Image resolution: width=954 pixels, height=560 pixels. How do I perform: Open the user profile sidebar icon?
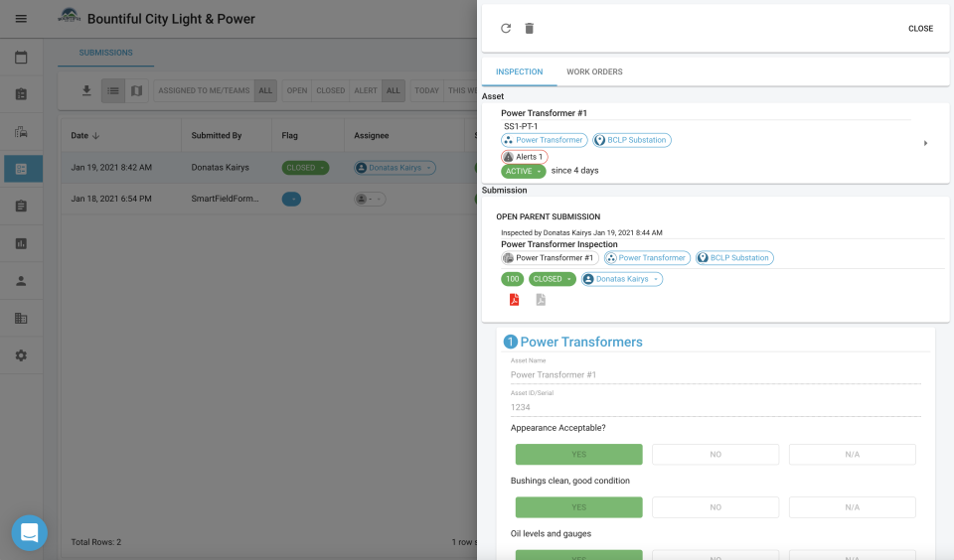click(21, 281)
